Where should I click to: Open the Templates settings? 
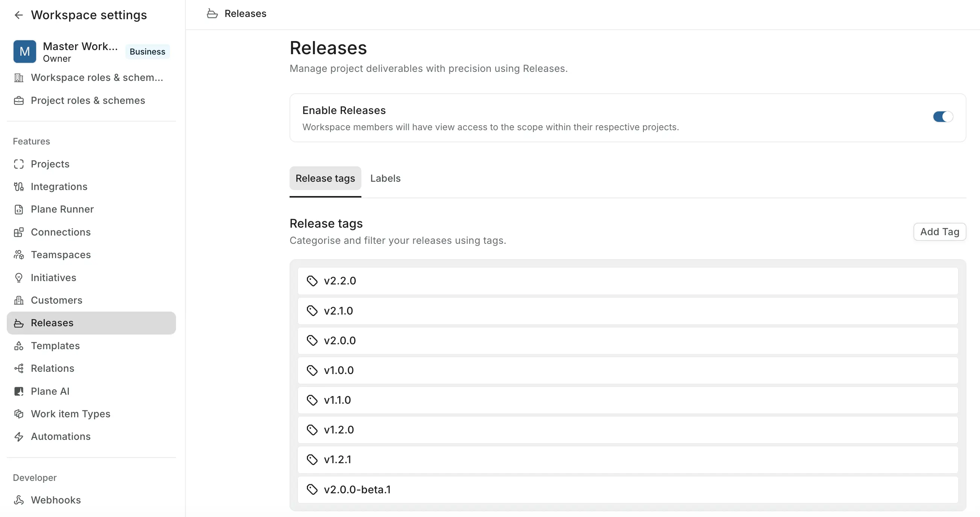91,346
